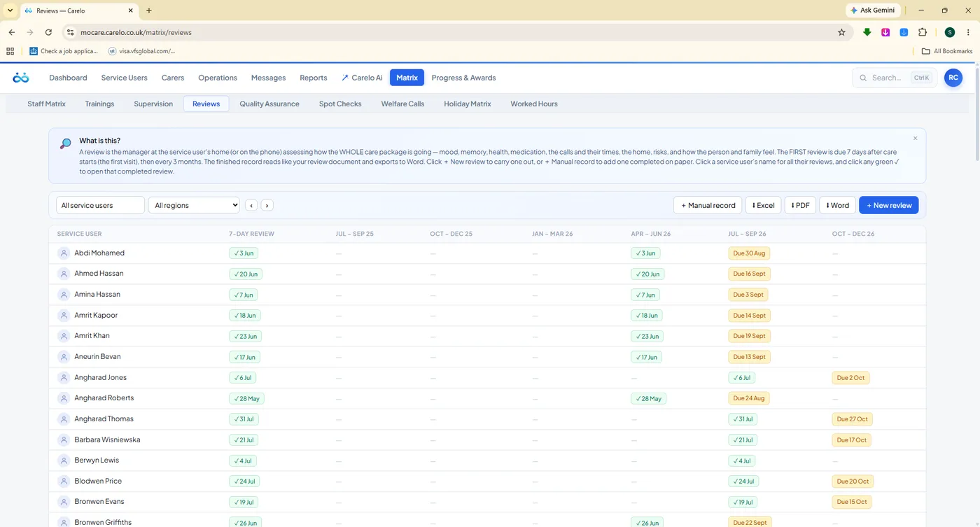Bookmark this page with star icon
The height and width of the screenshot is (527, 980).
point(841,32)
